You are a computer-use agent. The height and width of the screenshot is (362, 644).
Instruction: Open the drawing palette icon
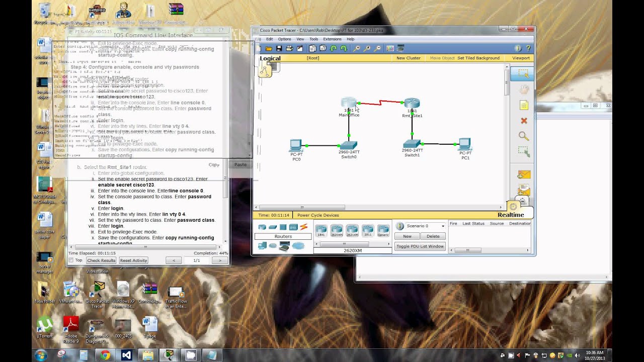click(x=390, y=48)
